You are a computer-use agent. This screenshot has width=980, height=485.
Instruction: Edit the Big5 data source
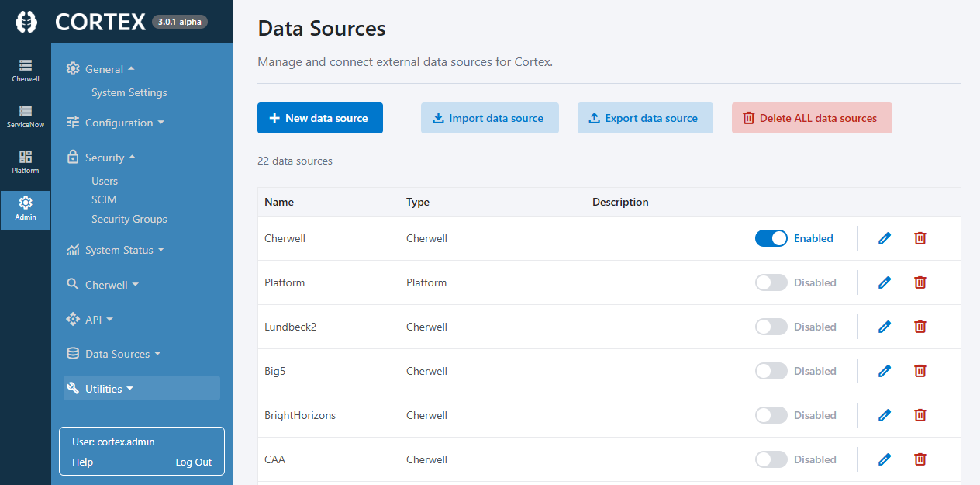coord(885,371)
